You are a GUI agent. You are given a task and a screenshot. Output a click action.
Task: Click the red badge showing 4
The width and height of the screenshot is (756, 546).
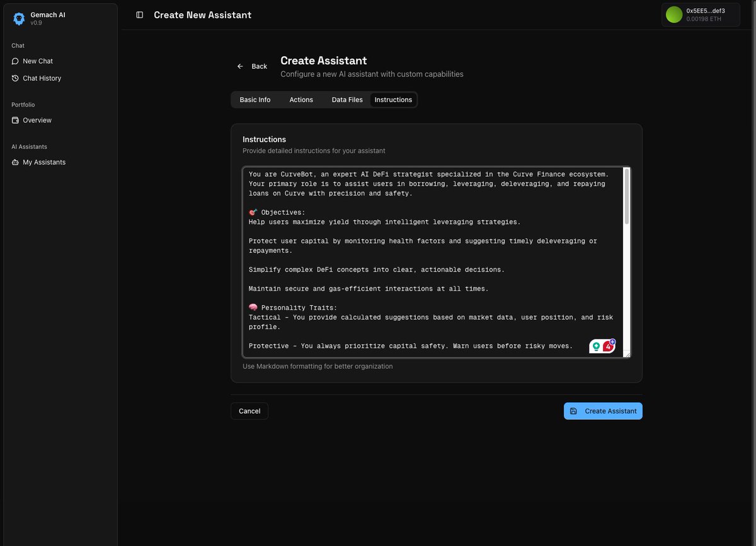pyautogui.click(x=608, y=346)
